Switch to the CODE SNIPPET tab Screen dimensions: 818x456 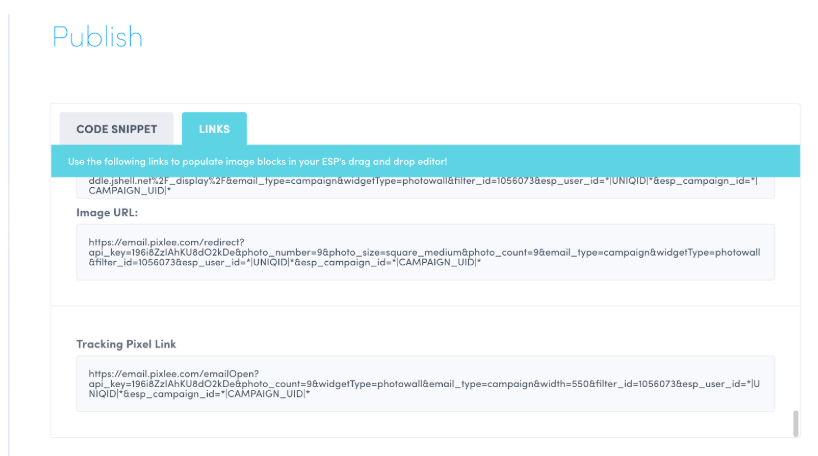(x=116, y=129)
